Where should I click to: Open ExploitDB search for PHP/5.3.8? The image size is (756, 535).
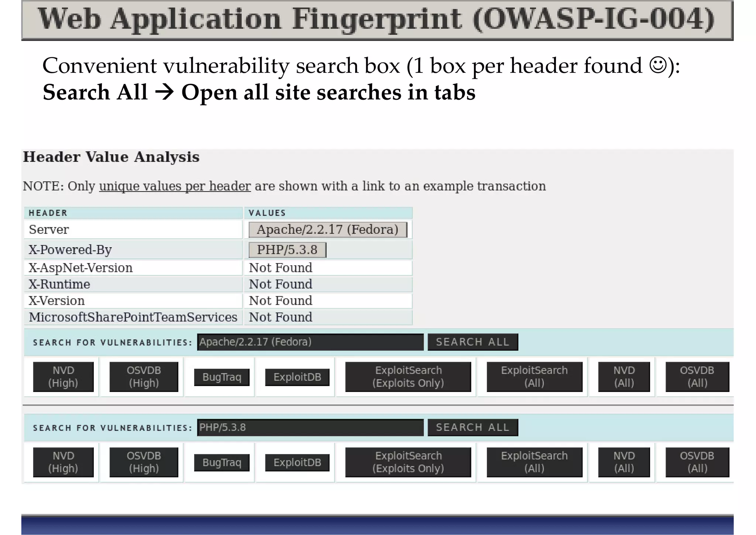(297, 463)
